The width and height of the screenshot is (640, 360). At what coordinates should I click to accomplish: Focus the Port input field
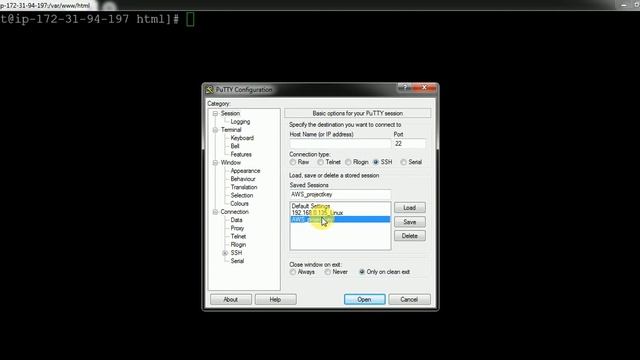point(409,144)
